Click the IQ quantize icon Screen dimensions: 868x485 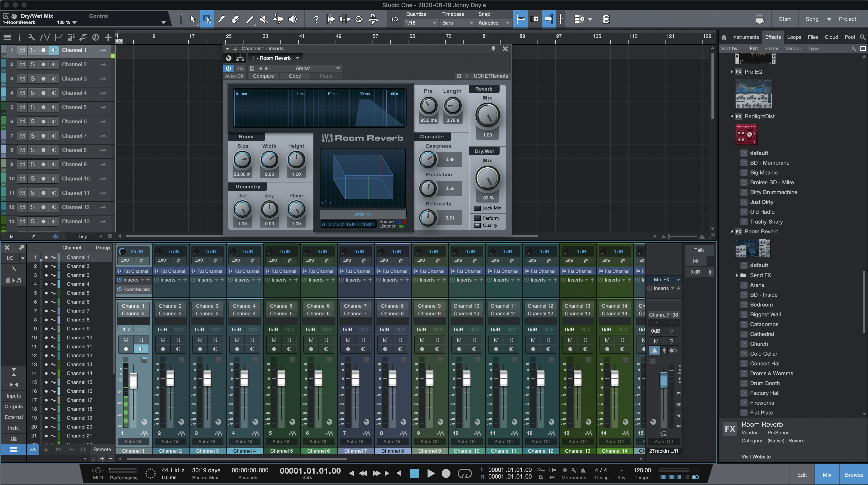click(395, 20)
